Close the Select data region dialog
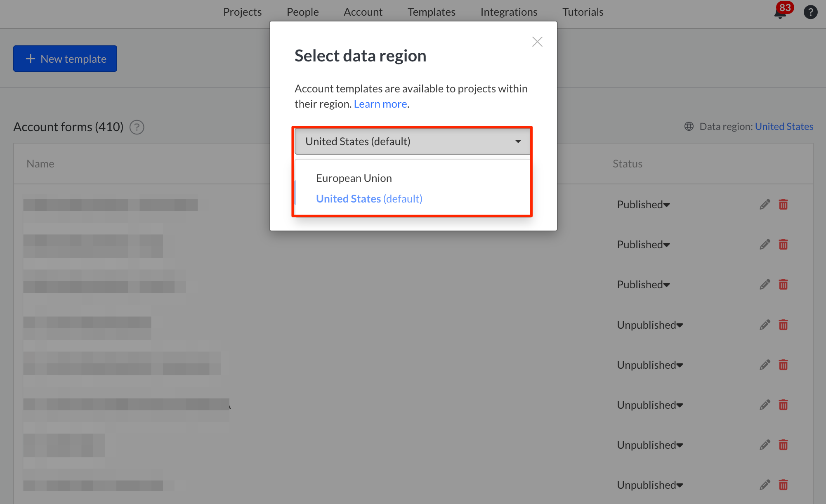The height and width of the screenshot is (504, 826). coord(537,42)
